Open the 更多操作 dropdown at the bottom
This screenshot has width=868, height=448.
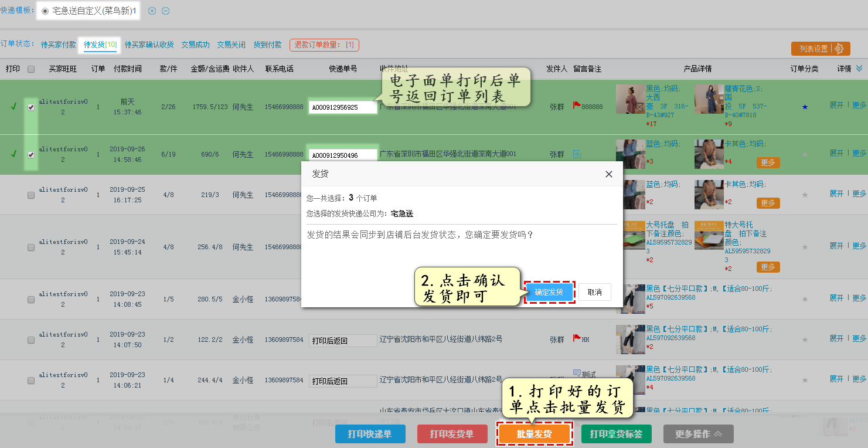(698, 434)
